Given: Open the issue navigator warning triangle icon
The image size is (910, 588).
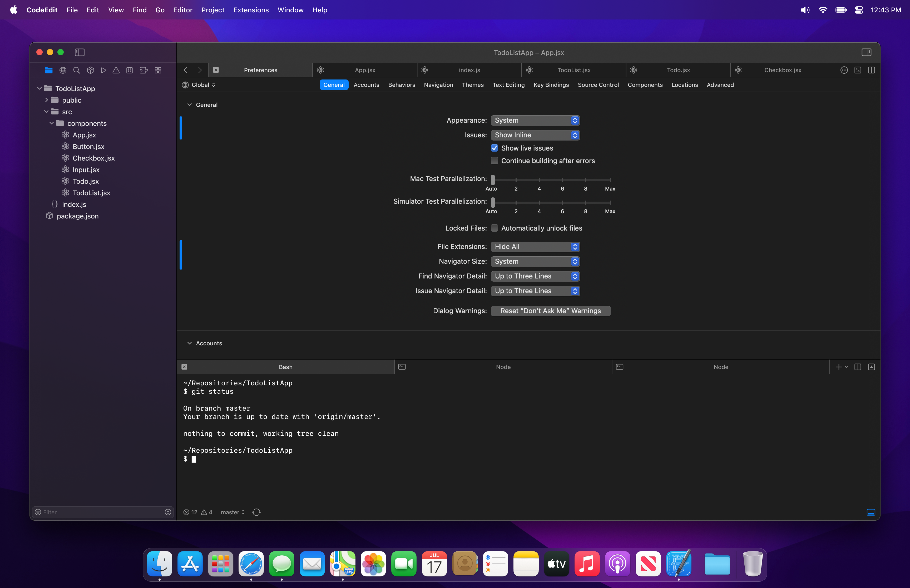Looking at the screenshot, I should (x=116, y=70).
